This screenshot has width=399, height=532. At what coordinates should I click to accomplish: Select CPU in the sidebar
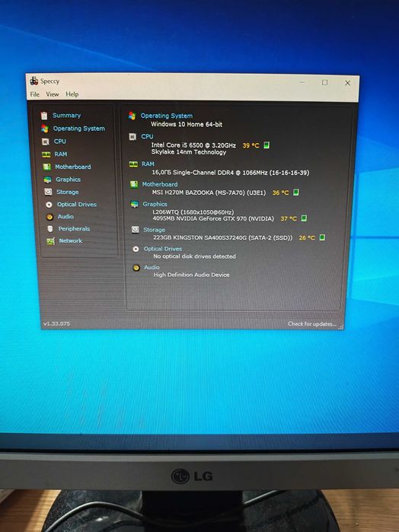[59, 142]
